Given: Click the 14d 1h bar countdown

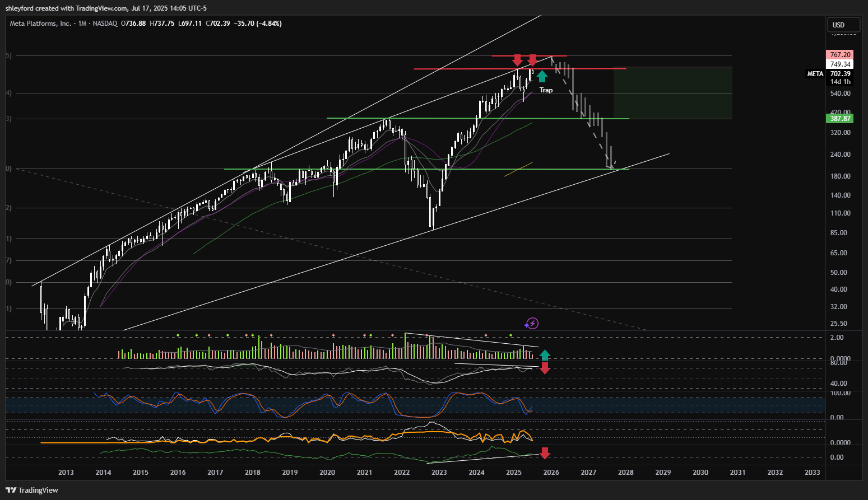Looking at the screenshot, I should (x=840, y=82).
